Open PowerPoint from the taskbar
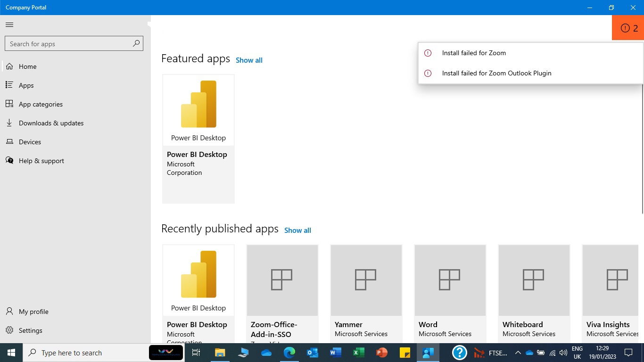This screenshot has height=362, width=644. 382,353
